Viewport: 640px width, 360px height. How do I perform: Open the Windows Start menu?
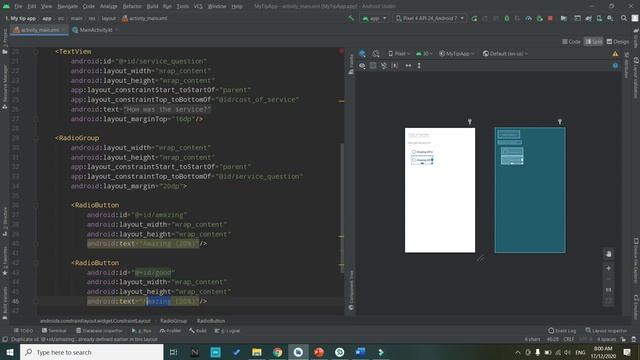click(9, 352)
